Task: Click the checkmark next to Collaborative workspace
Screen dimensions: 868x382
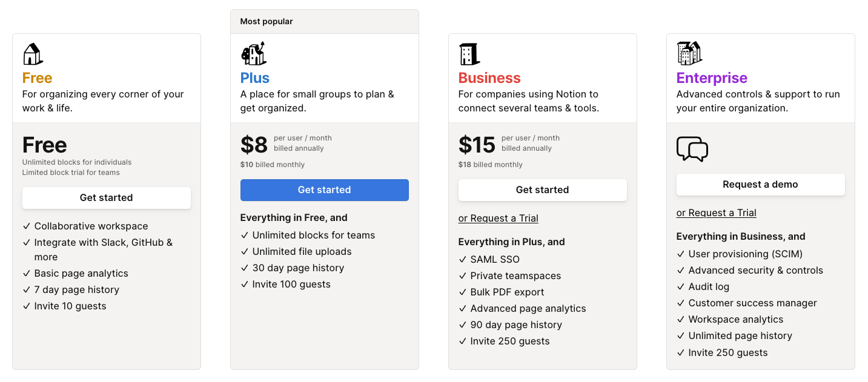Action: tap(26, 226)
